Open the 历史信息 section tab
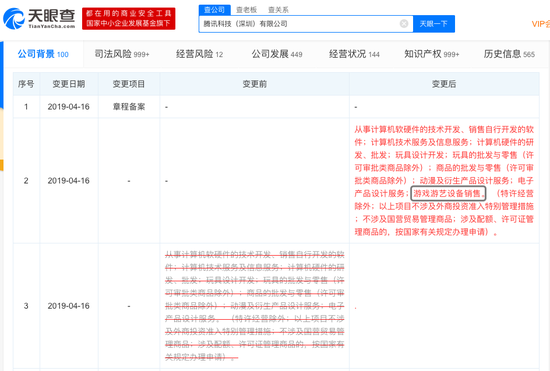This screenshot has height=371, width=550. tap(509, 54)
